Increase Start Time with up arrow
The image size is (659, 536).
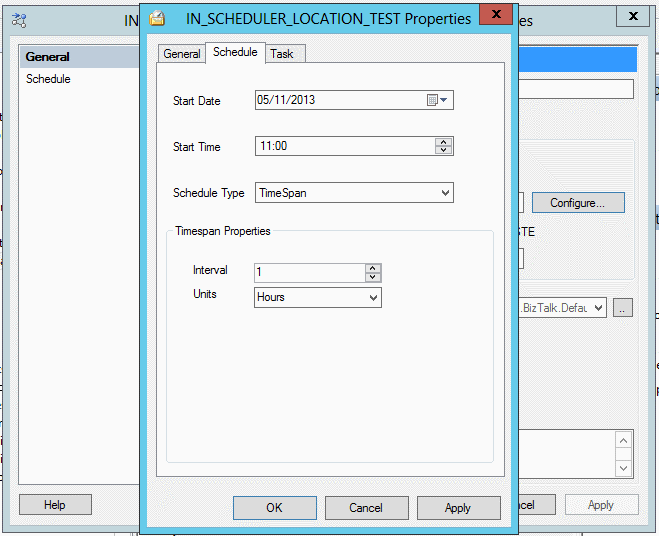coord(443,142)
